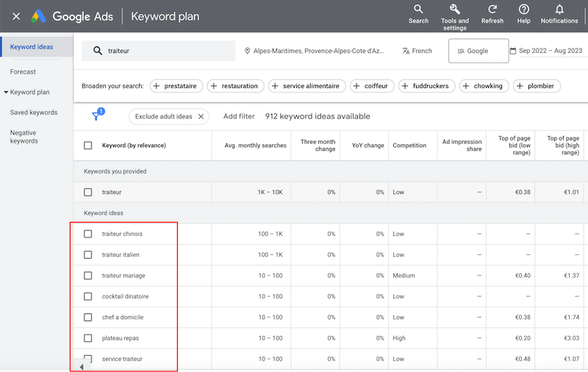This screenshot has width=588, height=372.
Task: Remove the Exclude adult ideas filter
Action: (x=201, y=116)
